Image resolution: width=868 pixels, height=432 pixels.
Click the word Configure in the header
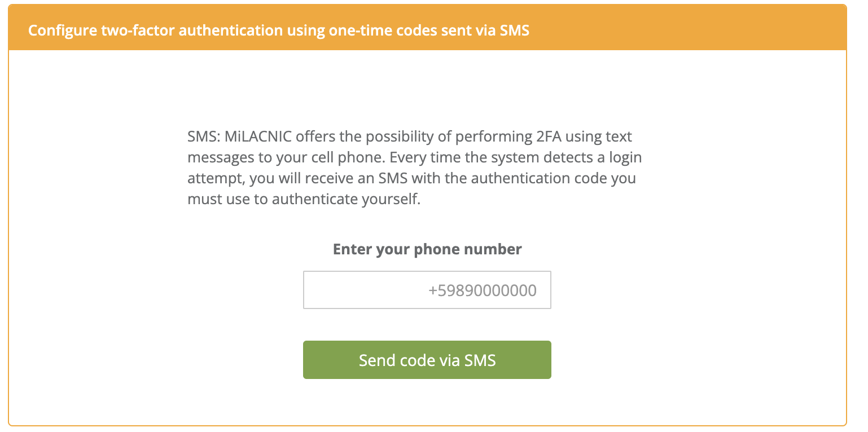click(62, 30)
